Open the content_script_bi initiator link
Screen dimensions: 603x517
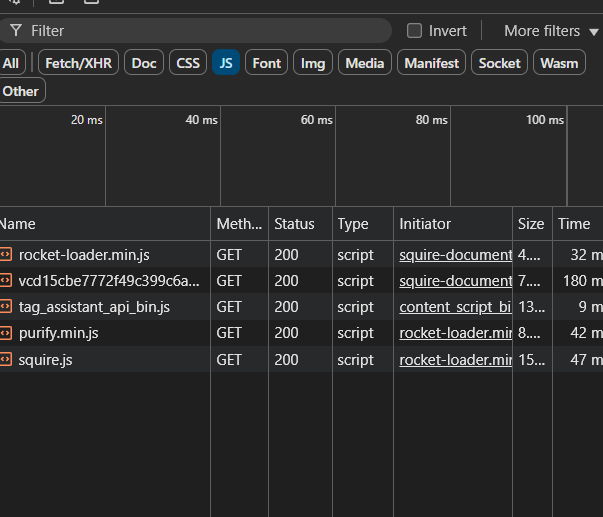pos(455,307)
